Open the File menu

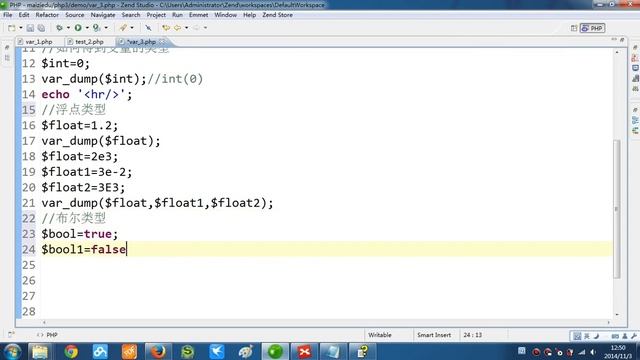point(8,15)
